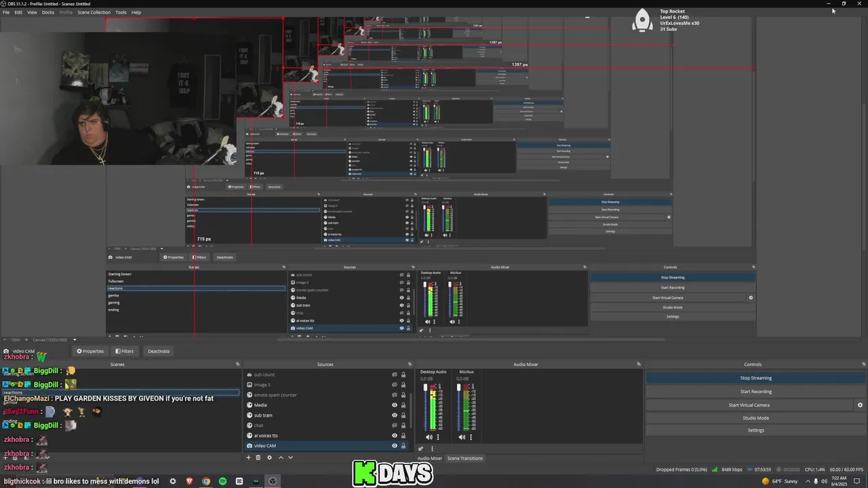Image resolution: width=868 pixels, height=488 pixels.
Task: Open the audio mixer three-dot menu
Action: coord(431,449)
